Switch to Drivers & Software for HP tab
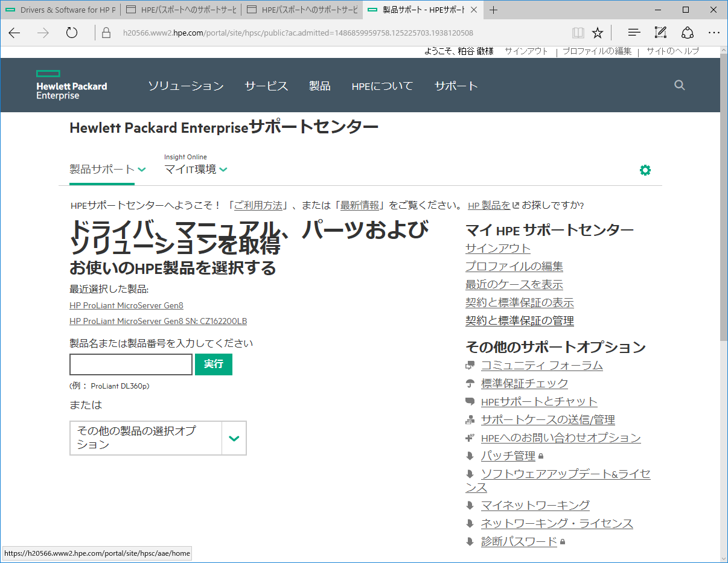The width and height of the screenshot is (728, 563). (x=60, y=10)
